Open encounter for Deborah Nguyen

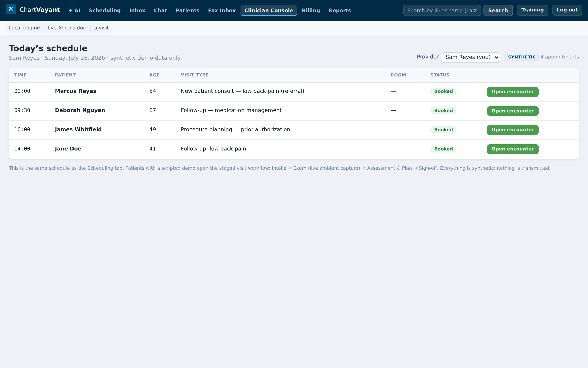[513, 111]
